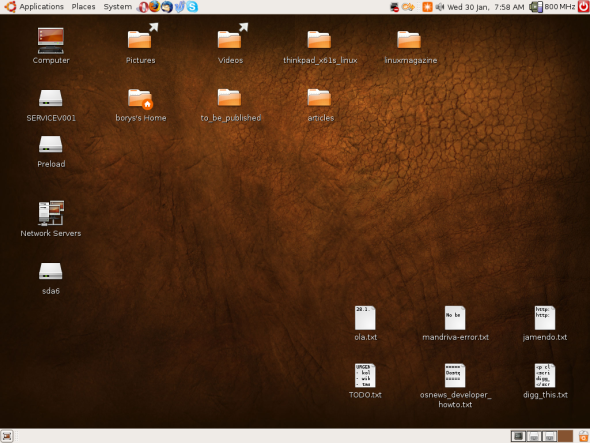Switch to the fourth brown workspace
The width and height of the screenshot is (590, 443).
click(565, 436)
